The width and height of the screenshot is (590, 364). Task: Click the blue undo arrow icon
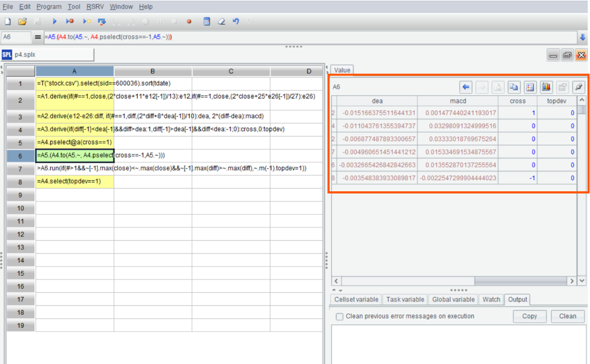236,21
